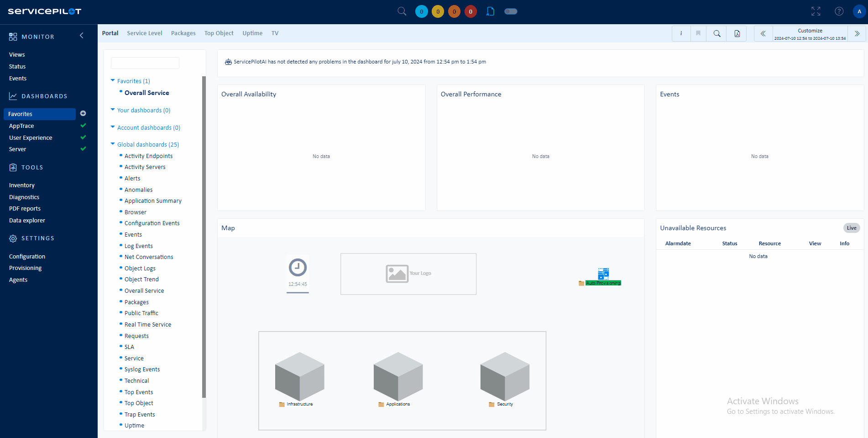Click the Monitor section grid icon

click(13, 37)
